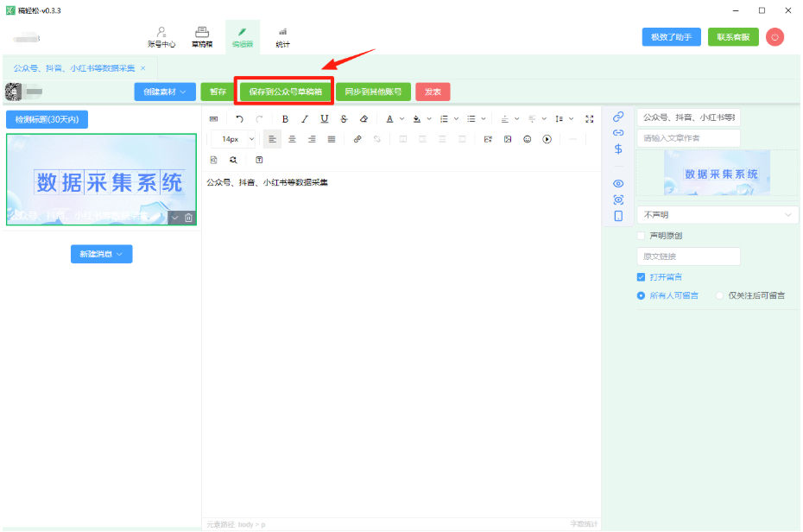Click the 保存到公众号草稿箱 button
The image size is (803, 532).
pyautogui.click(x=285, y=92)
